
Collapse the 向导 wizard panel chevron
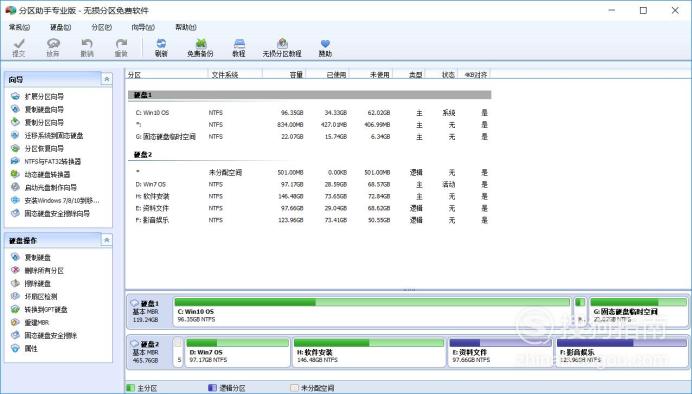coord(106,79)
